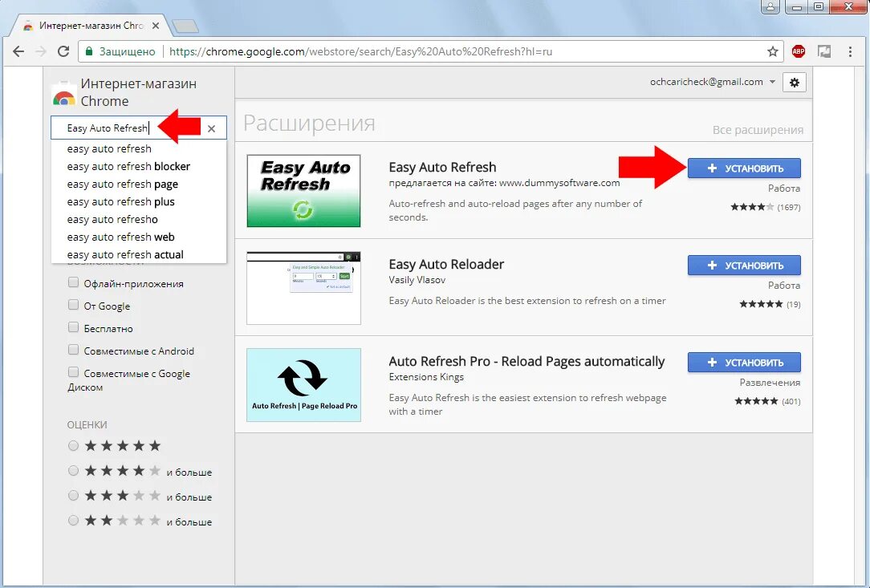This screenshot has width=870, height=588.
Task: Choose suggestion easy auto refresh plus
Action: 121,202
